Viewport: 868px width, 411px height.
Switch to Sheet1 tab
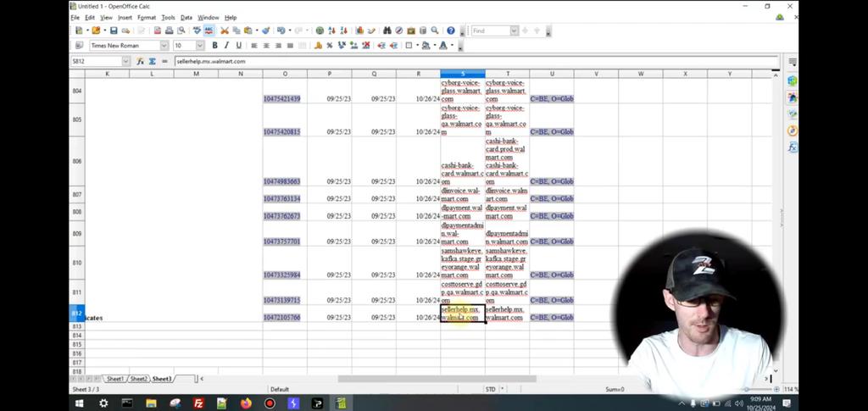115,379
